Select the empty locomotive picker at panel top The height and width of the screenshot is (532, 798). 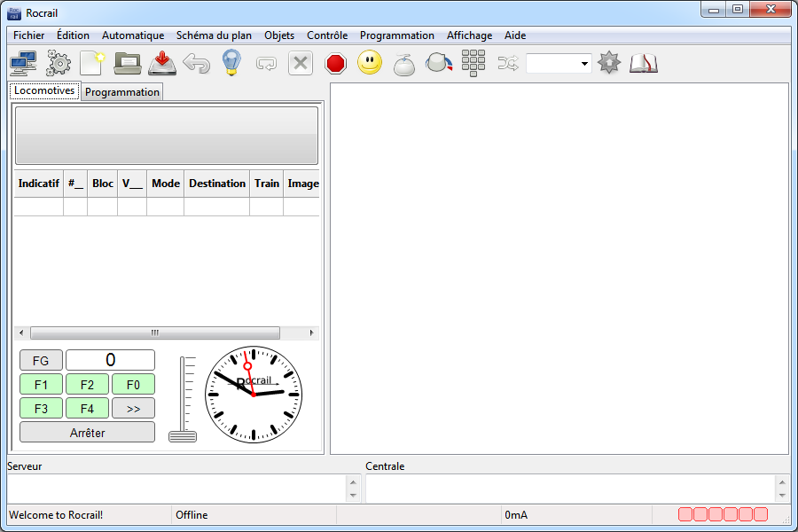pos(167,136)
